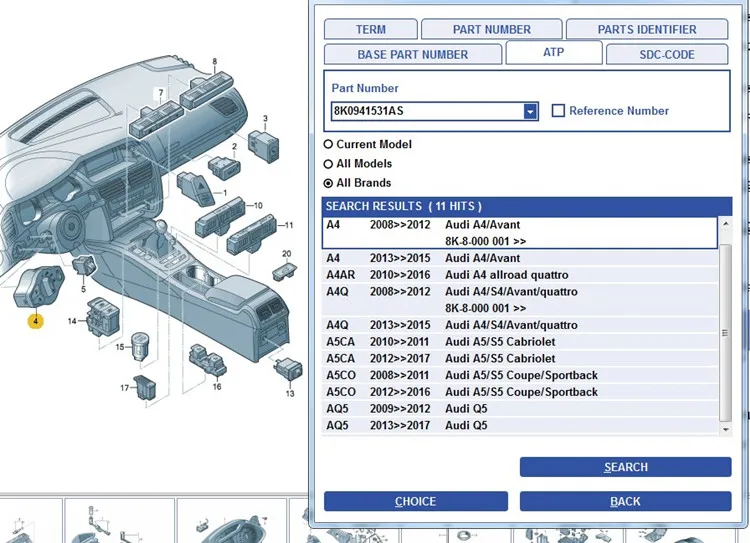This screenshot has height=543, width=750.
Task: Click part number 11 label in diagram
Action: (289, 225)
